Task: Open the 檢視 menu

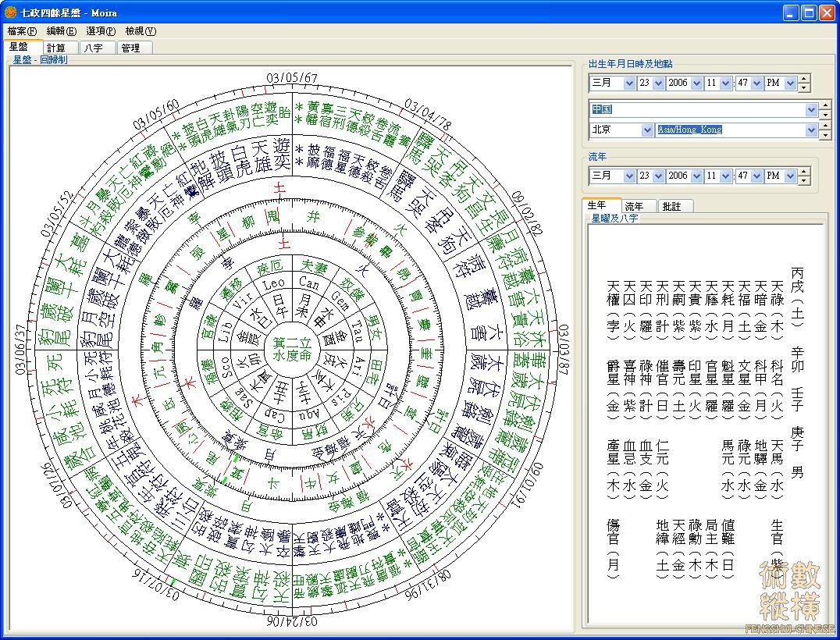Action: click(141, 31)
